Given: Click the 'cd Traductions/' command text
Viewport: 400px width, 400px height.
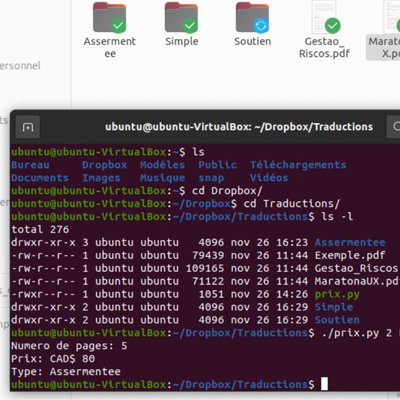Looking at the screenshot, I should [x=292, y=204].
